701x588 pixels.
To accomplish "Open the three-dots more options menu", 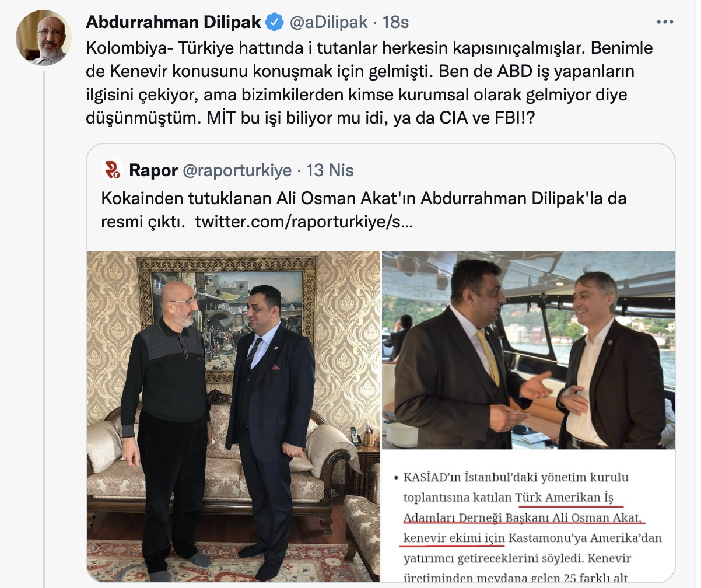I will [665, 22].
